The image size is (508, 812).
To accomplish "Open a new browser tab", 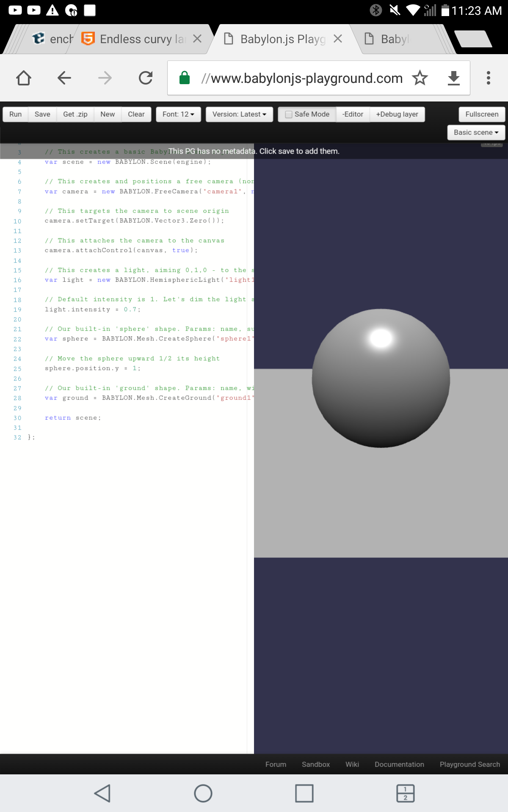I will [x=473, y=39].
